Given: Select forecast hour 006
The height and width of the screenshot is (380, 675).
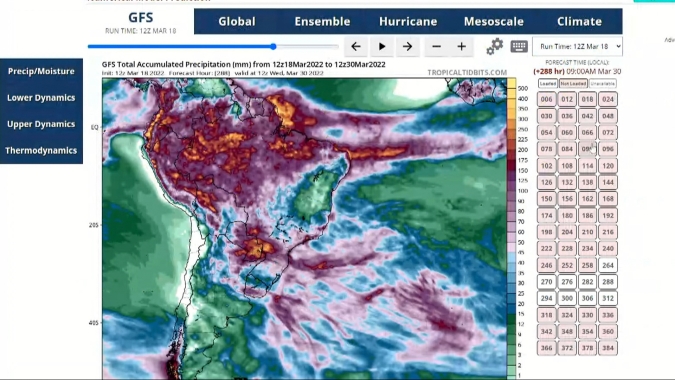Looking at the screenshot, I should click(546, 99).
